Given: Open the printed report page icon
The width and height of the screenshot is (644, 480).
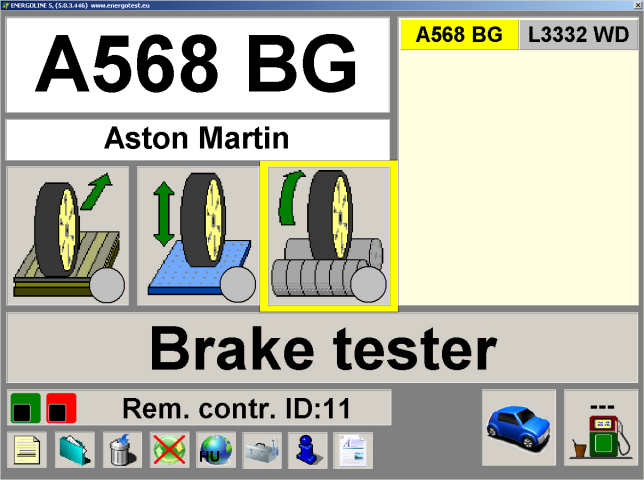Looking at the screenshot, I should pos(353,451).
